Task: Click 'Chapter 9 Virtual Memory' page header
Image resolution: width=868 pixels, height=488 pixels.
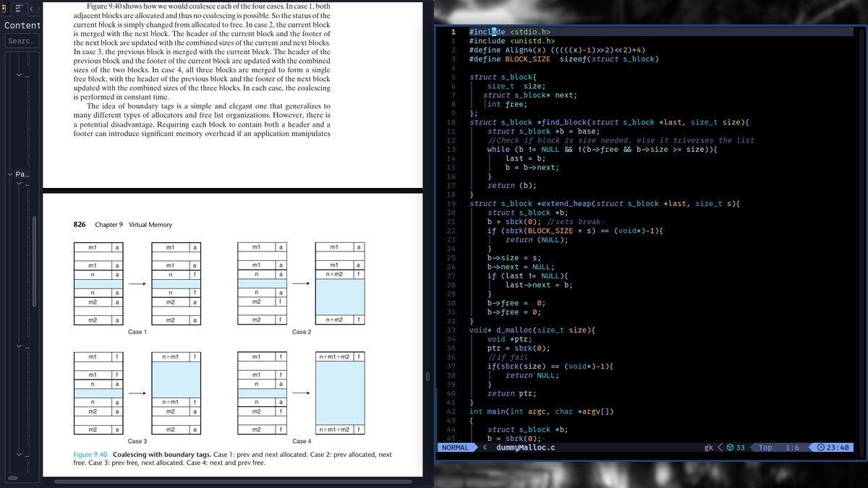Action: [x=133, y=225]
